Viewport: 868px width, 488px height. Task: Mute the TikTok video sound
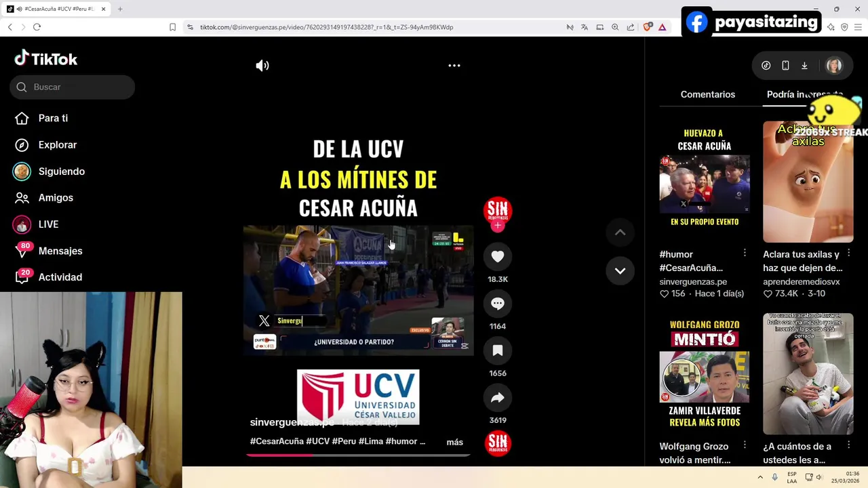pos(262,66)
